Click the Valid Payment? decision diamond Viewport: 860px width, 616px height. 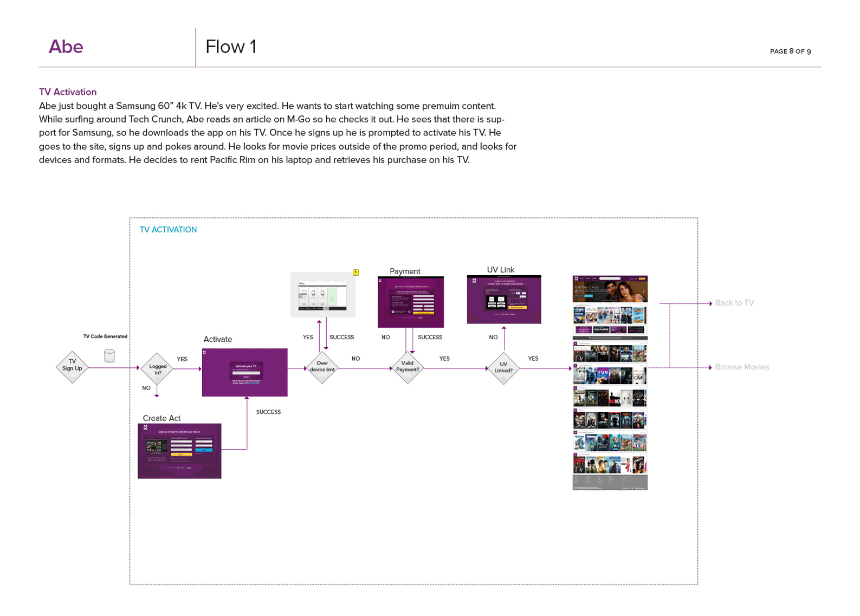[x=407, y=368]
